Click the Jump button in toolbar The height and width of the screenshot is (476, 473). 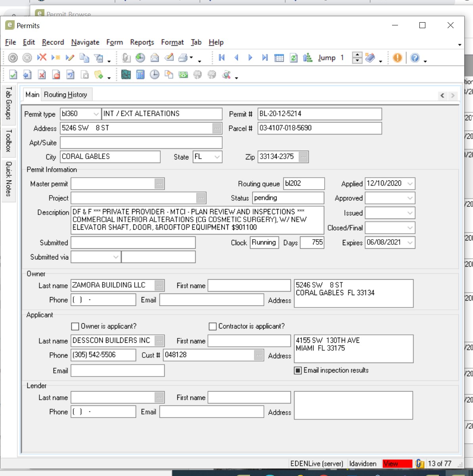pyautogui.click(x=327, y=58)
